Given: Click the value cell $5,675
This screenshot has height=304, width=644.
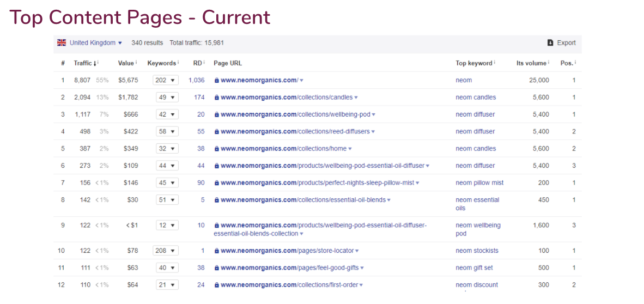Looking at the screenshot, I should pos(128,81).
